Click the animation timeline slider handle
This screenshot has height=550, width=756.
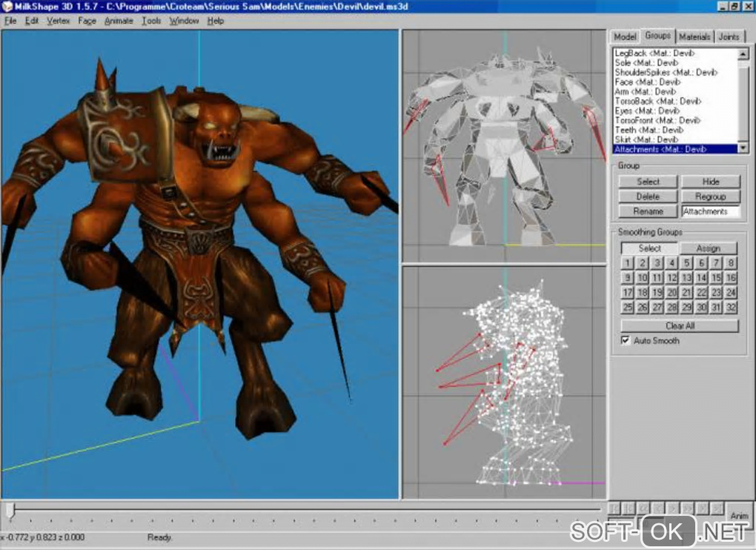10,510
